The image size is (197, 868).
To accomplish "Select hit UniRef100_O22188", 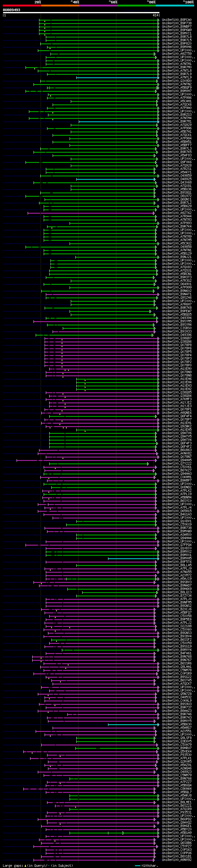I will click(x=176, y=626).
